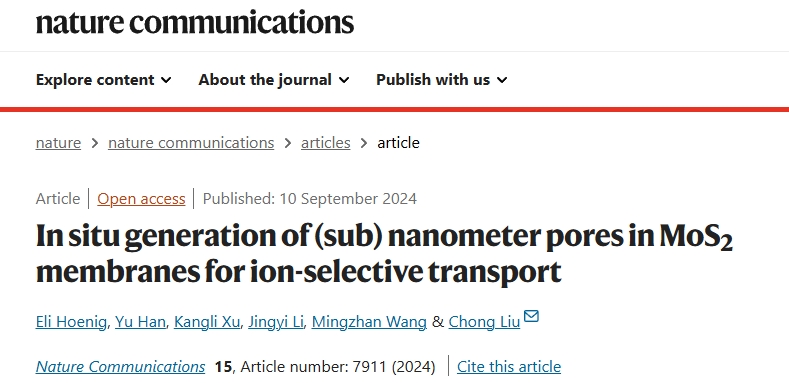Open the nature communications breadcrumb link
The image size is (789, 383).
(191, 143)
